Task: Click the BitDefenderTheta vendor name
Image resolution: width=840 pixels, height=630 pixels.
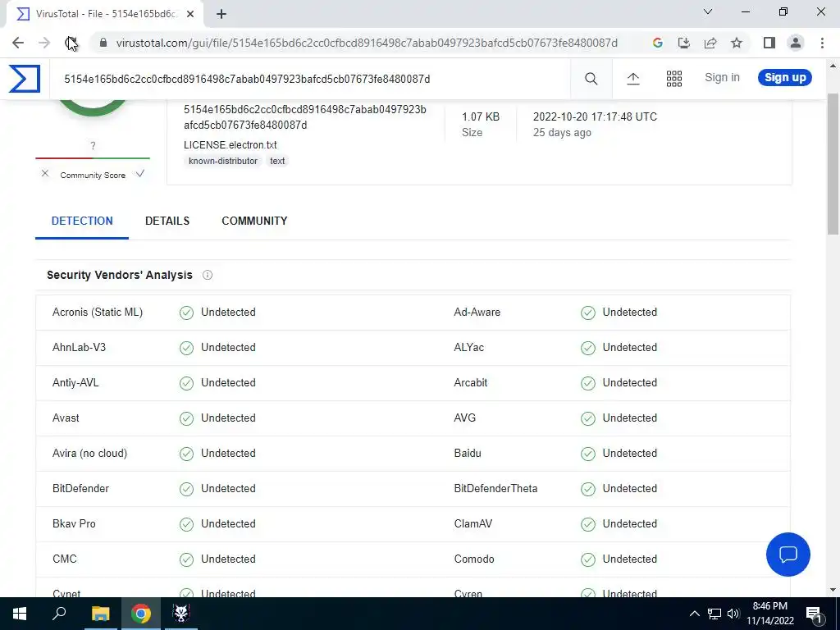Action: point(495,489)
